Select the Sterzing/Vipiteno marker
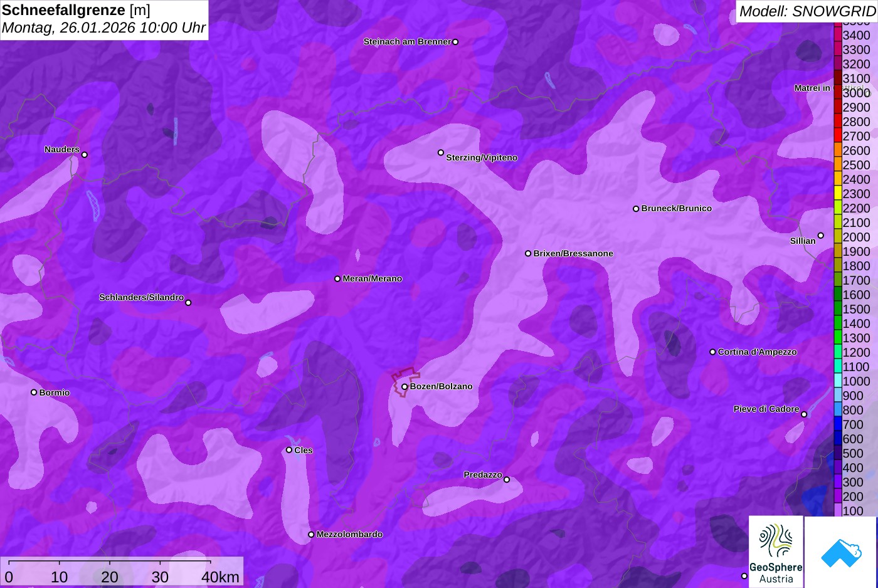Screen dimensions: 878x588 pyautogui.click(x=441, y=152)
